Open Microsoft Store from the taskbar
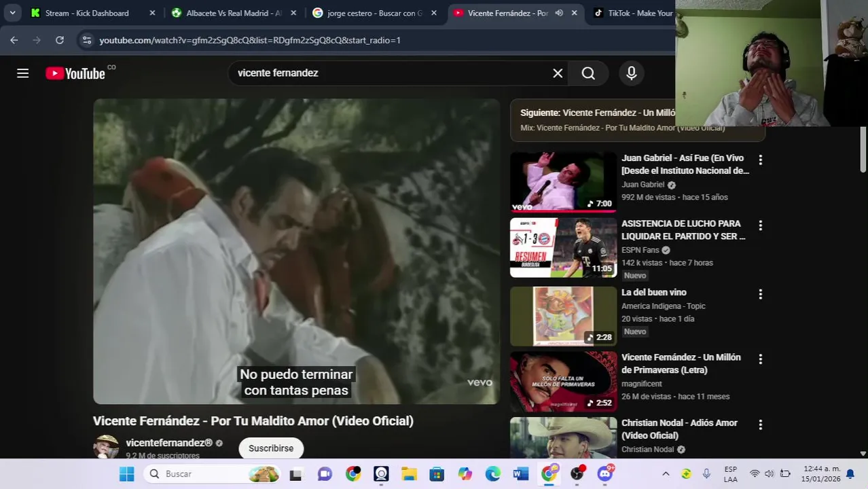Image resolution: width=868 pixels, height=489 pixels. pos(437,474)
